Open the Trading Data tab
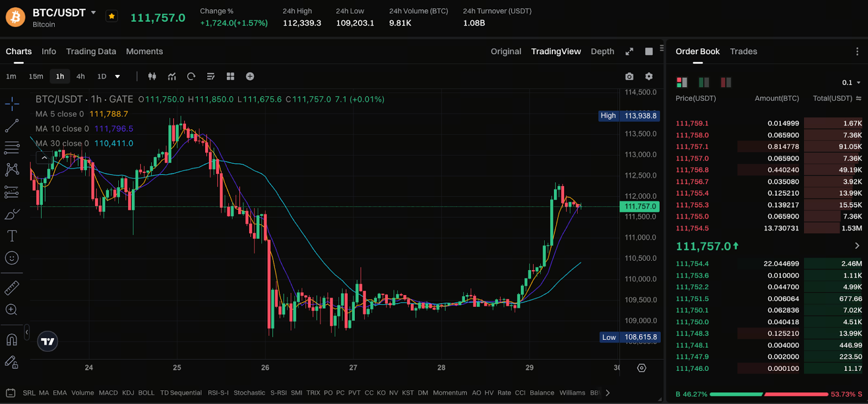Image resolution: width=868 pixels, height=404 pixels. (91, 52)
